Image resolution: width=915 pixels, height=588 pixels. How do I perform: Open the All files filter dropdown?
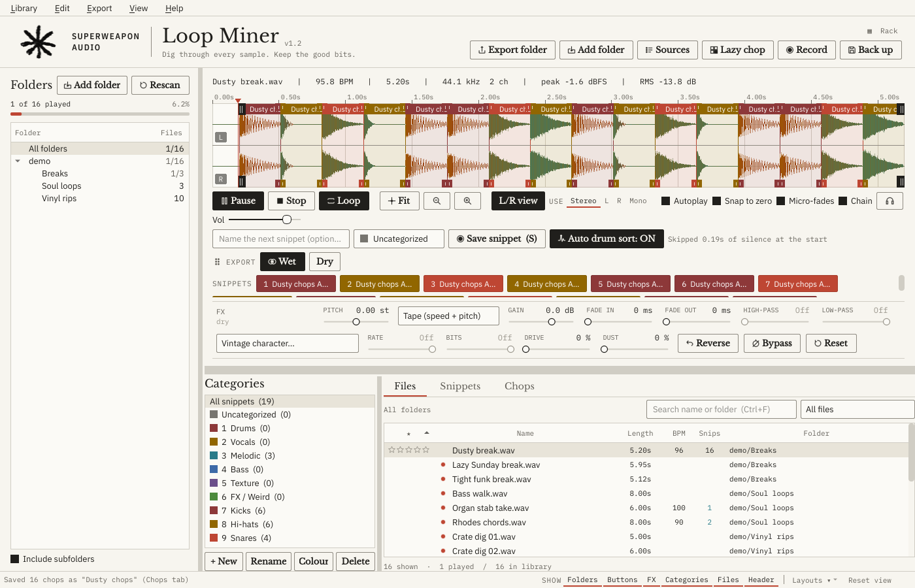857,410
